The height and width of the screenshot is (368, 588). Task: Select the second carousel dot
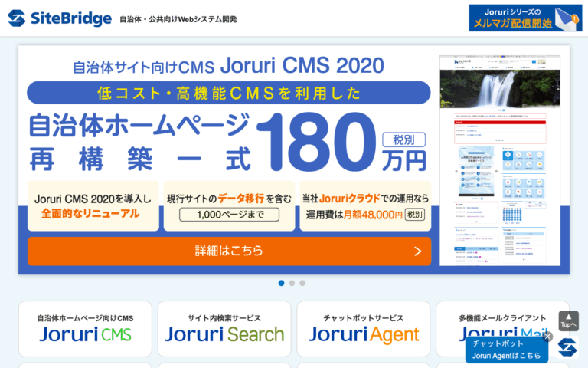point(292,283)
